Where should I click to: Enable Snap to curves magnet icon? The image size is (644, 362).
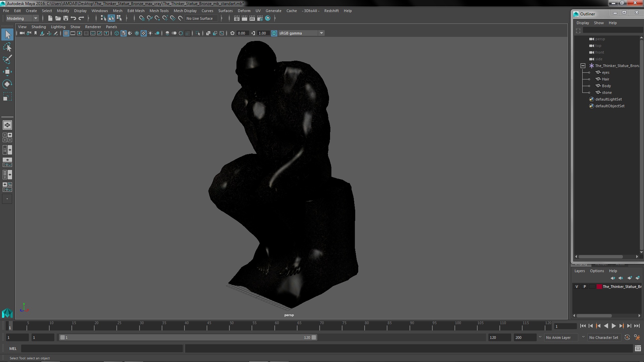(150, 18)
